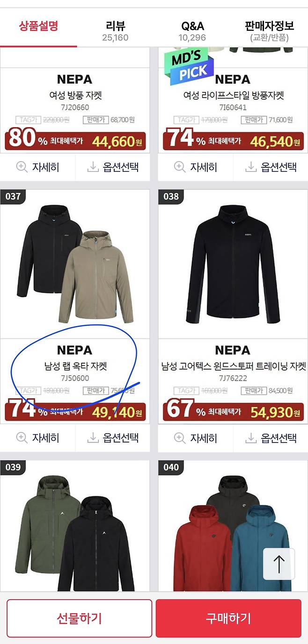Click download icon under 여성 라이프스타일 방풍자켓
The width and height of the screenshot is (308, 644).
251,167
